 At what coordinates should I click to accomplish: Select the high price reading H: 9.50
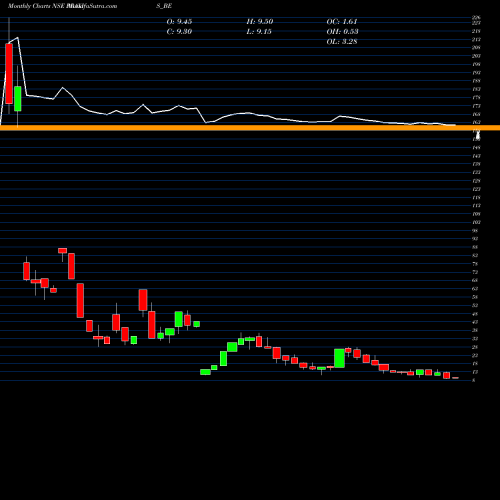(260, 22)
